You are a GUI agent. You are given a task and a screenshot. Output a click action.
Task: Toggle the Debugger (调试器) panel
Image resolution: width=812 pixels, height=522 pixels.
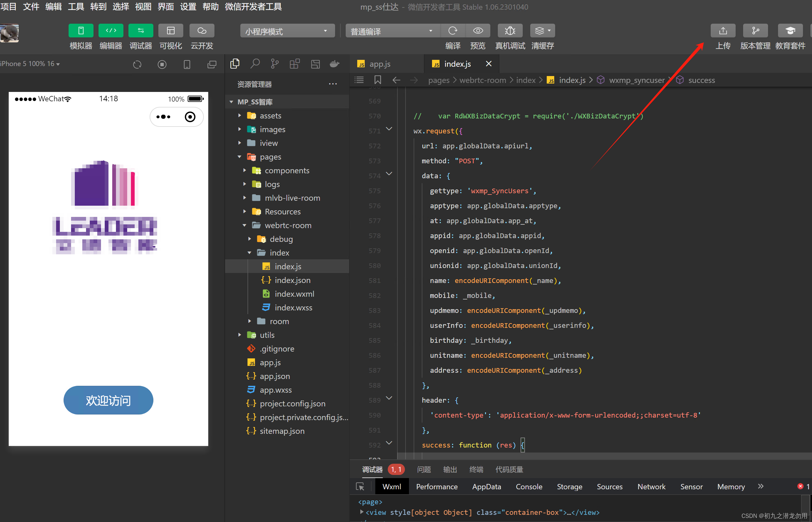click(141, 31)
